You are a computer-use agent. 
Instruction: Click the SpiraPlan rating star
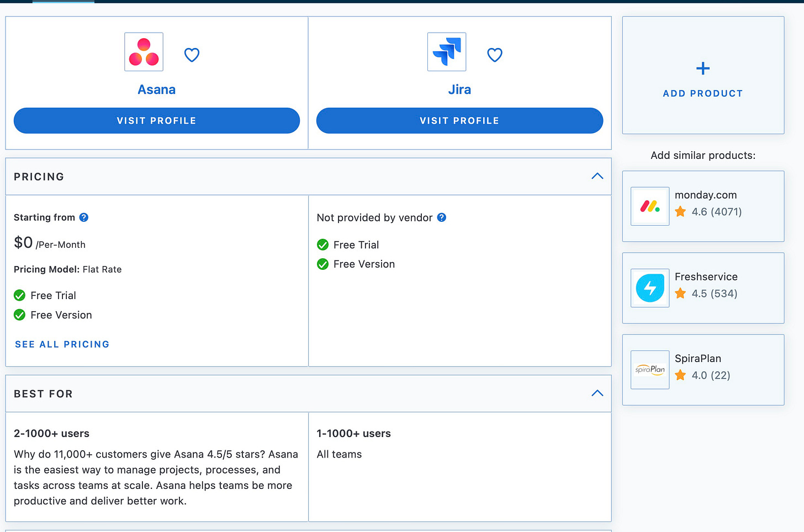pyautogui.click(x=680, y=375)
